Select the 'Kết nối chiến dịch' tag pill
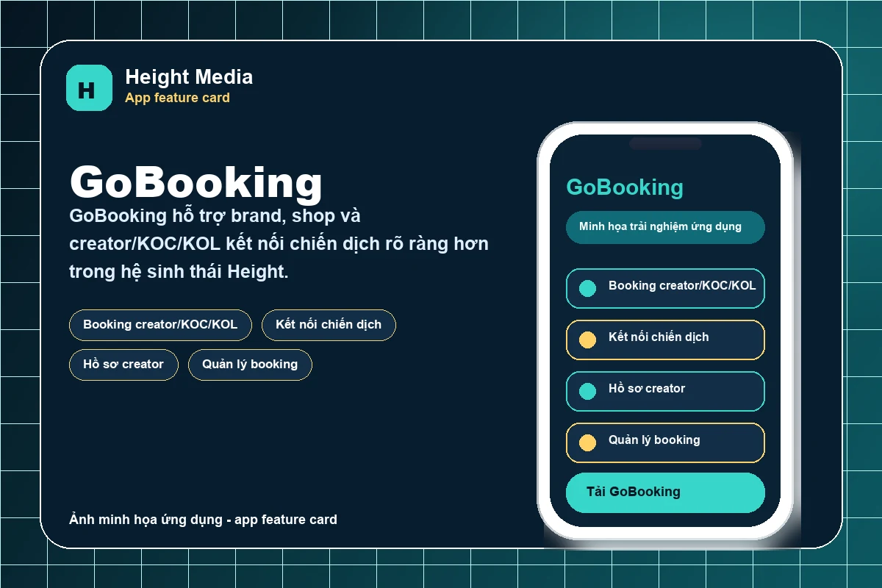This screenshot has width=882, height=588. pyautogui.click(x=329, y=325)
